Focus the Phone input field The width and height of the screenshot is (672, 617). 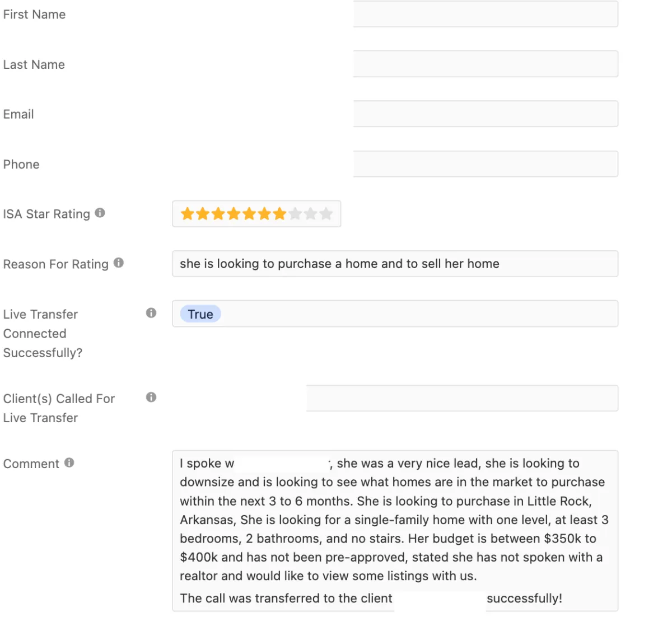(x=486, y=164)
